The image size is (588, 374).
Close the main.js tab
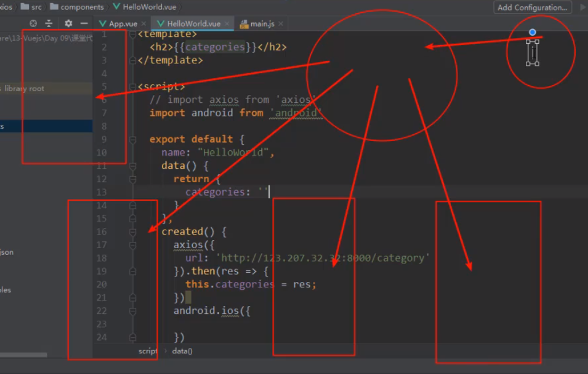pyautogui.click(x=281, y=23)
